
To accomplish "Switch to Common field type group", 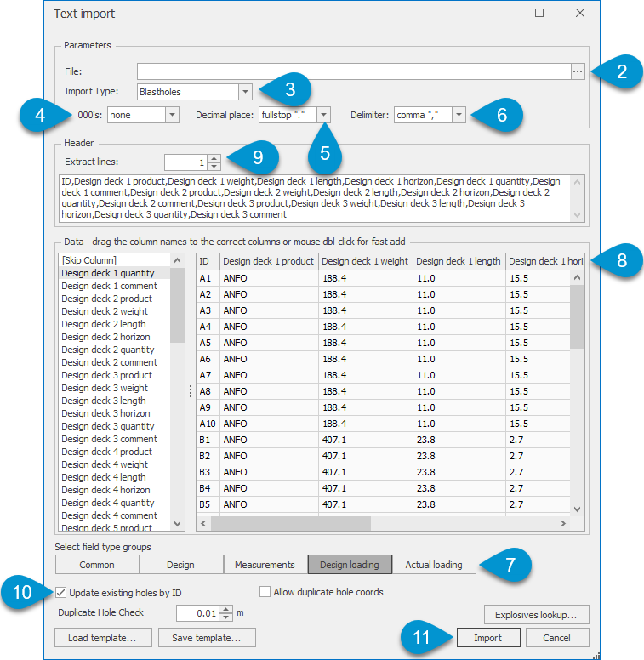I will point(97,565).
